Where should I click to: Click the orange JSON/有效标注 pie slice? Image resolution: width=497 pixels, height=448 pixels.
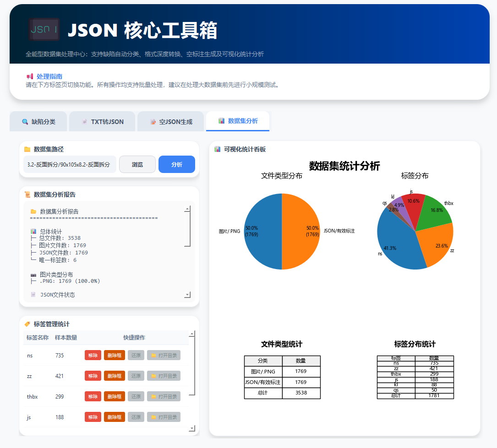pos(301,232)
